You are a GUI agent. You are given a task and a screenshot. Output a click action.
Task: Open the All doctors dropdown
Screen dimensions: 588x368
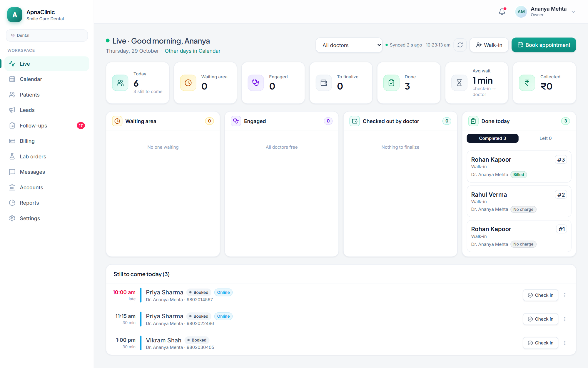(x=349, y=45)
